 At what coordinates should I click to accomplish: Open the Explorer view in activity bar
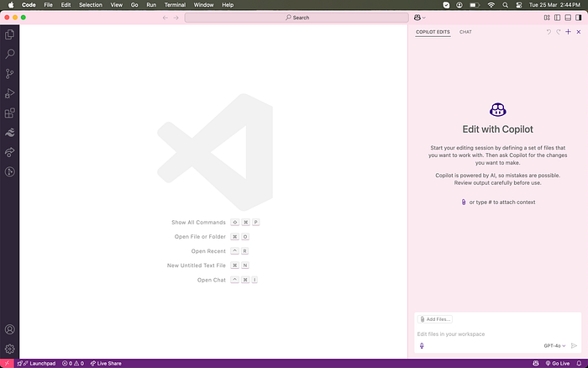pos(10,34)
